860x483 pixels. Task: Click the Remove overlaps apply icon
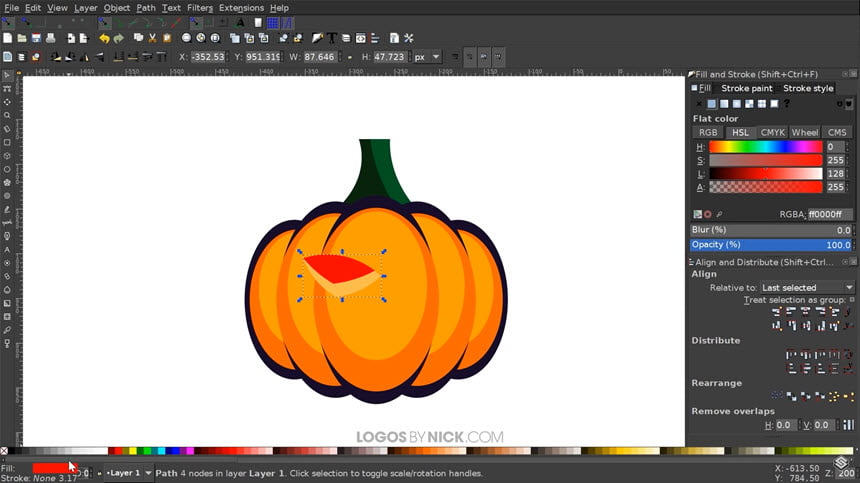pyautogui.click(x=848, y=425)
